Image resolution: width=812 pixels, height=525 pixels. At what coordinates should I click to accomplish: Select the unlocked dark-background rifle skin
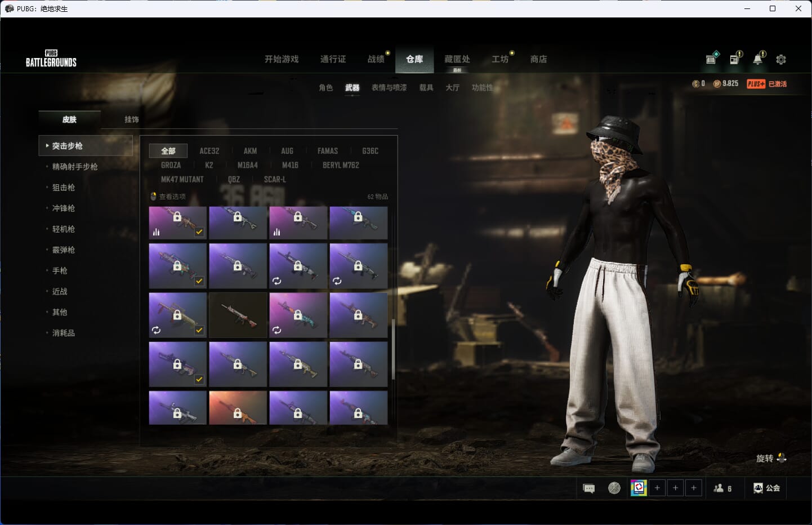point(238,315)
